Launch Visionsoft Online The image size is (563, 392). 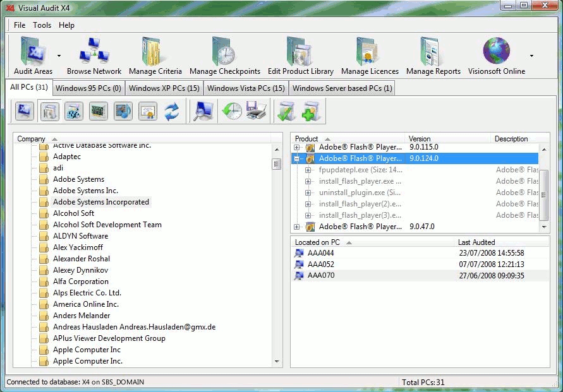click(497, 56)
